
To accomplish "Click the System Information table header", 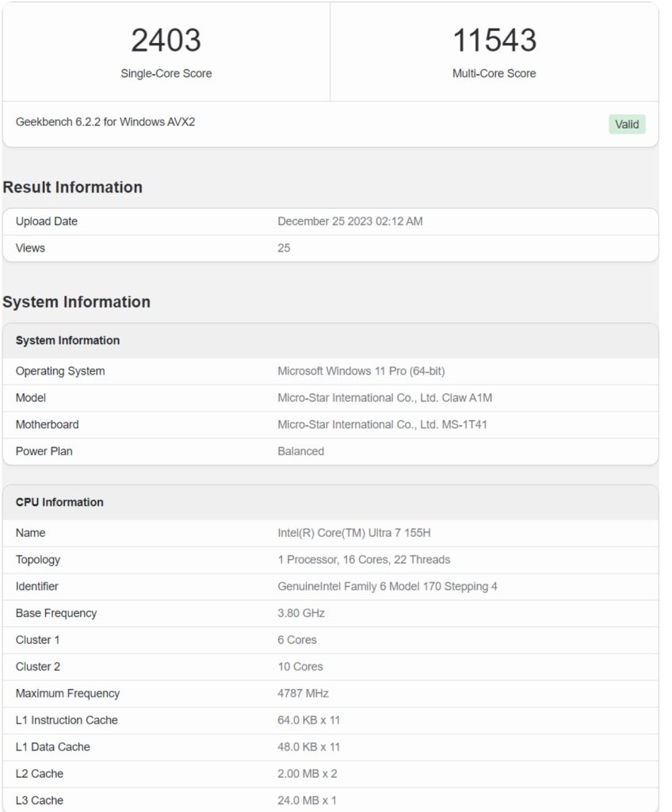I will tap(67, 340).
